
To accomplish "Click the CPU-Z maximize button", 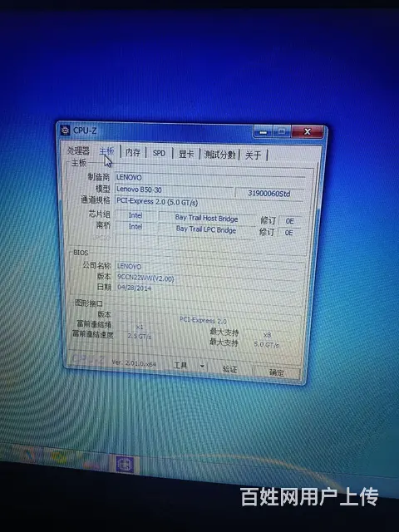I will [x=281, y=131].
